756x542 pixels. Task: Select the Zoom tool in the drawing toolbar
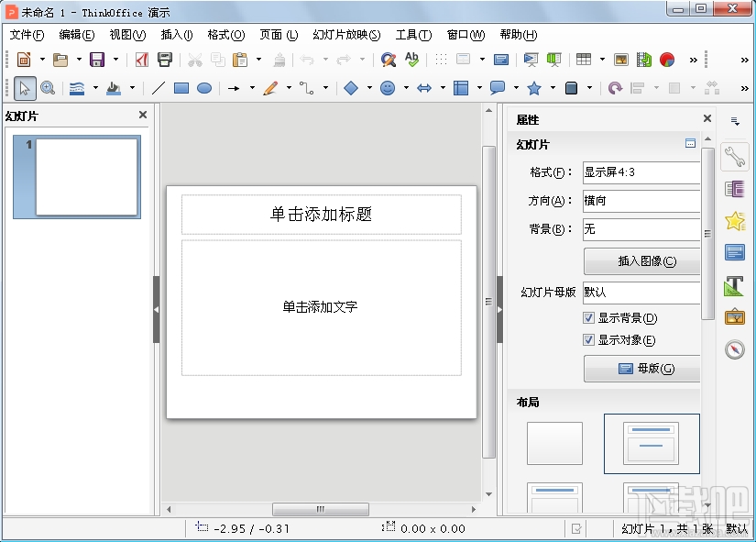pos(48,88)
